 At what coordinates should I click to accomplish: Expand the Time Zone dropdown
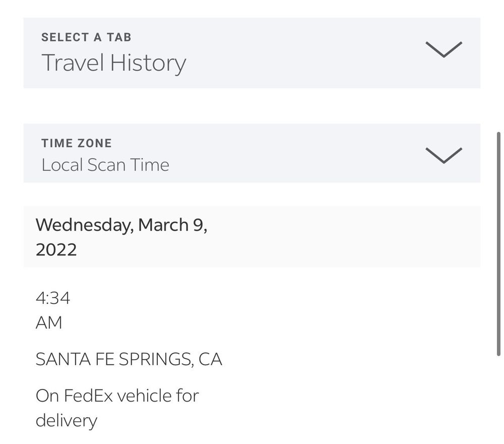(x=251, y=153)
